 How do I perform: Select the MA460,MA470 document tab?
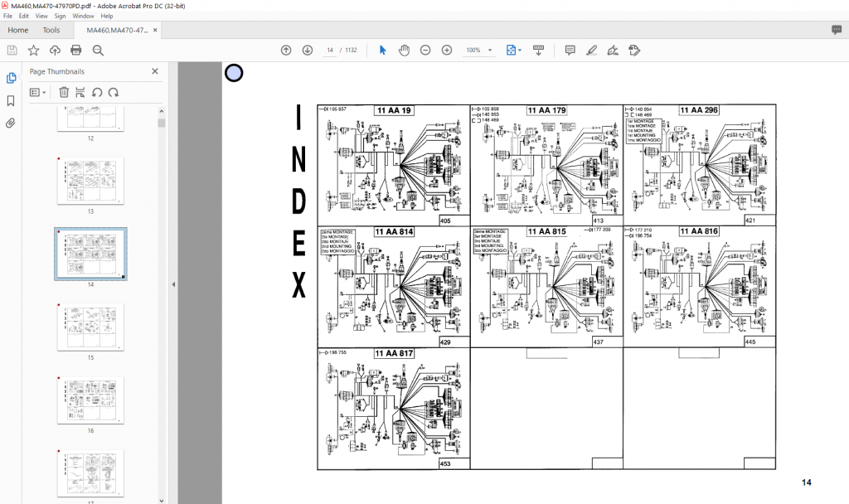pos(117,31)
